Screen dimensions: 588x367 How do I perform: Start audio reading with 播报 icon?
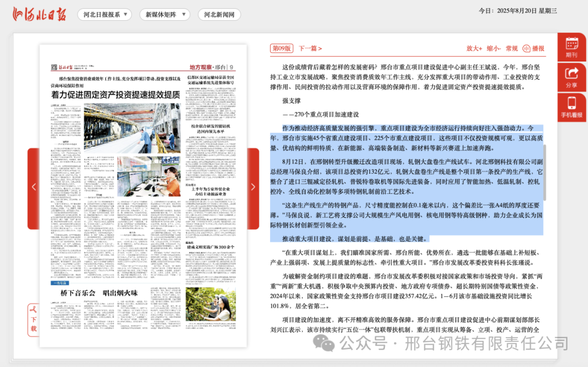[534, 48]
